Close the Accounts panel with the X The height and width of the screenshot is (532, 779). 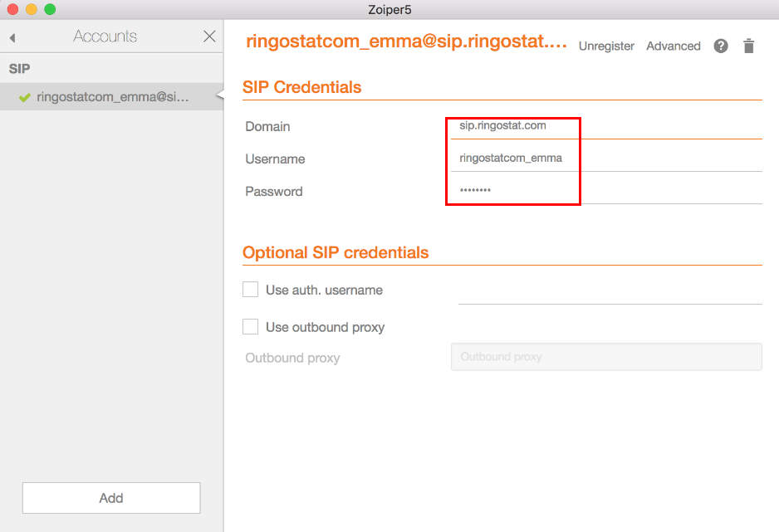point(209,37)
